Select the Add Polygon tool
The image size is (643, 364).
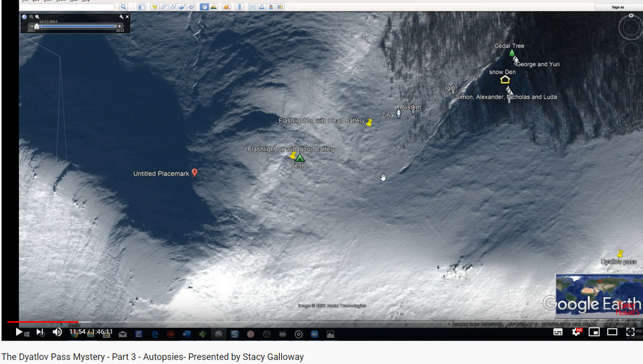[x=163, y=7]
